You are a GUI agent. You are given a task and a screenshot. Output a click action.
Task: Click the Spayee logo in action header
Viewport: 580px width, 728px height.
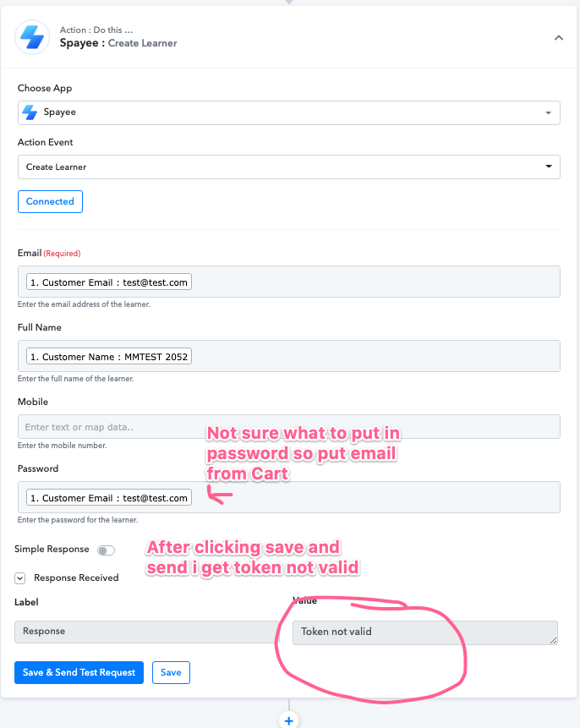coord(32,37)
